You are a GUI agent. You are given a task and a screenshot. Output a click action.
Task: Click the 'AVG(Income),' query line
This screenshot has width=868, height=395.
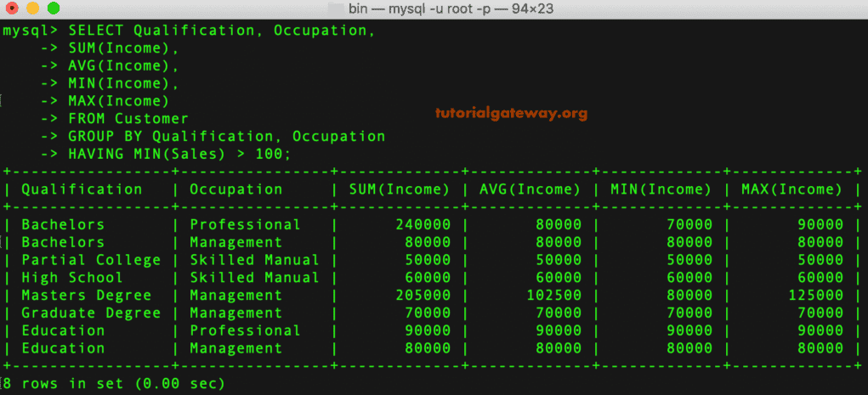coord(124,66)
